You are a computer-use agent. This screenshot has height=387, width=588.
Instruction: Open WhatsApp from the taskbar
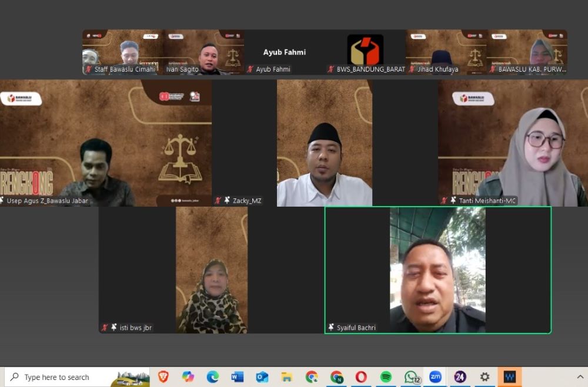(412, 377)
